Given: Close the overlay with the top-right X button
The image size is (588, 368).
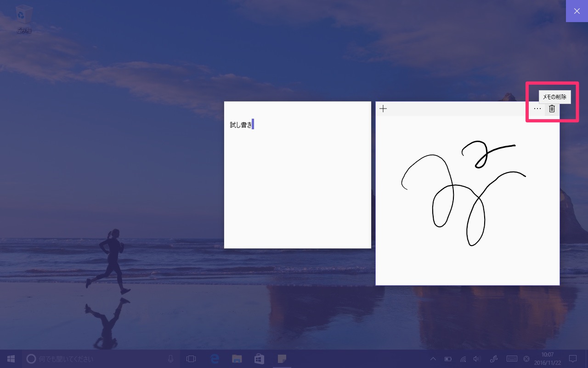Looking at the screenshot, I should (577, 11).
